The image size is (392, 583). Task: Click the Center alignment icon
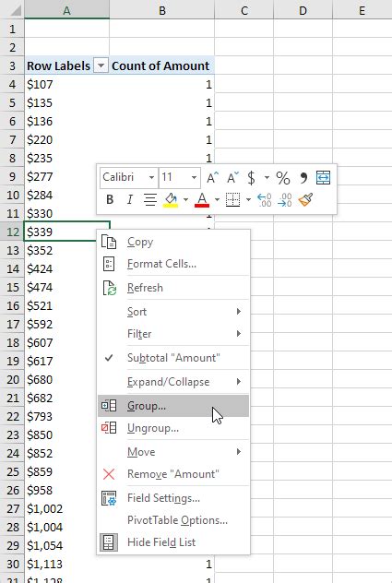pyautogui.click(x=149, y=199)
